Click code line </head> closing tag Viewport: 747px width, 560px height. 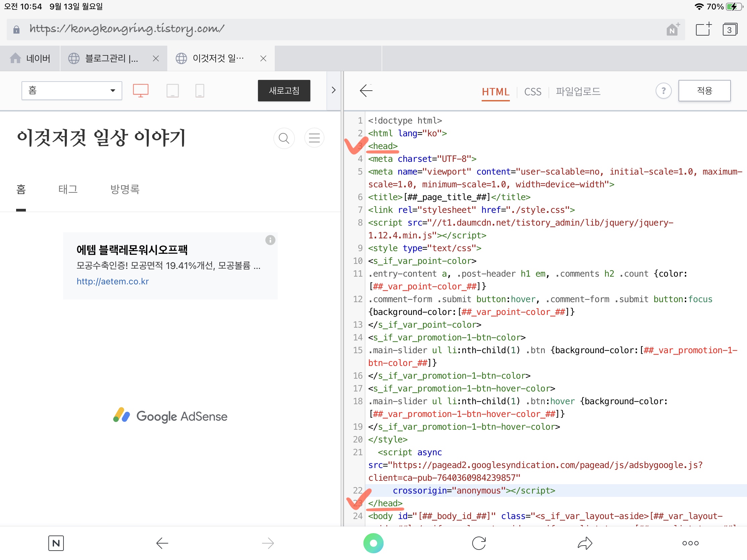pos(385,503)
